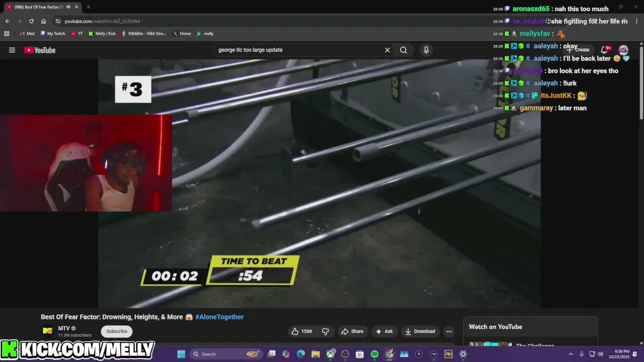Viewport: 644px width, 362px height.
Task: Dislike the Fear Factor video
Action: coord(326,331)
